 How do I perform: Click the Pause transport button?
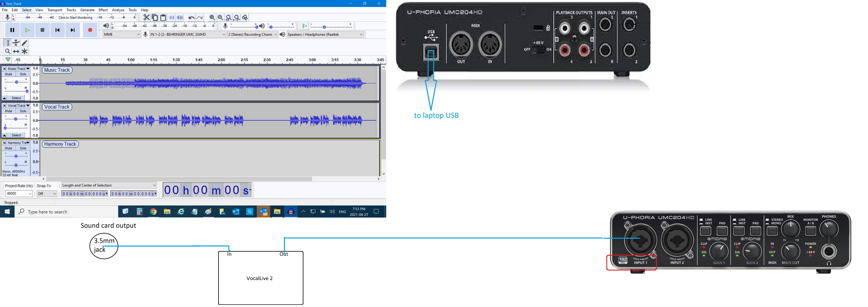click(12, 30)
